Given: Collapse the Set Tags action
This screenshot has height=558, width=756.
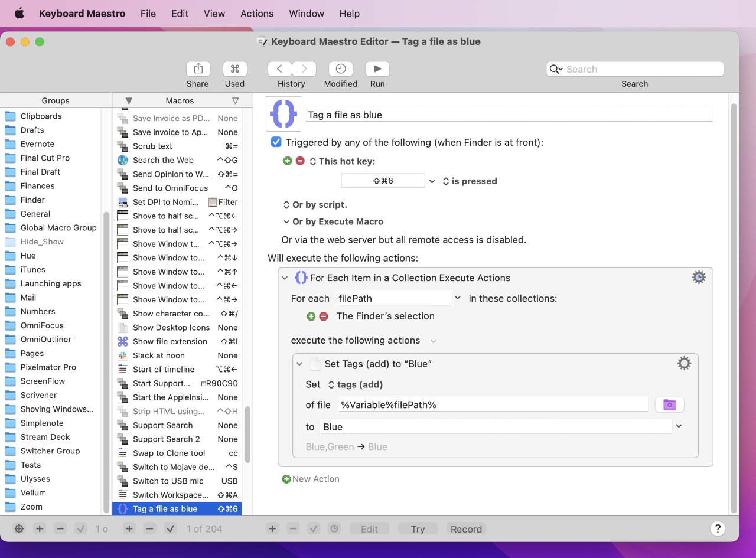Looking at the screenshot, I should pyautogui.click(x=299, y=364).
